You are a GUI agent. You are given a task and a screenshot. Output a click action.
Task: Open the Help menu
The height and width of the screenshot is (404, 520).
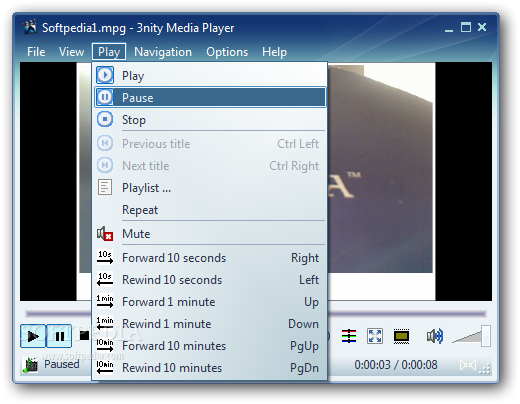274,52
